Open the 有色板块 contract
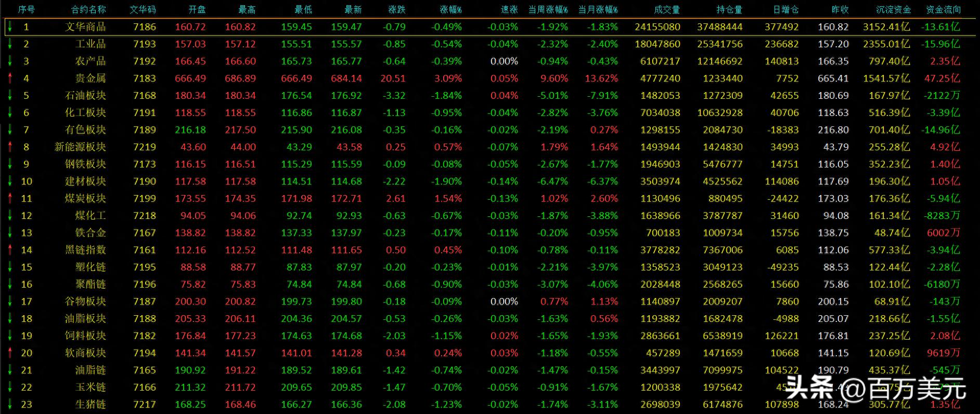Screen dimensions: 980x414 pyautogui.click(x=85, y=130)
